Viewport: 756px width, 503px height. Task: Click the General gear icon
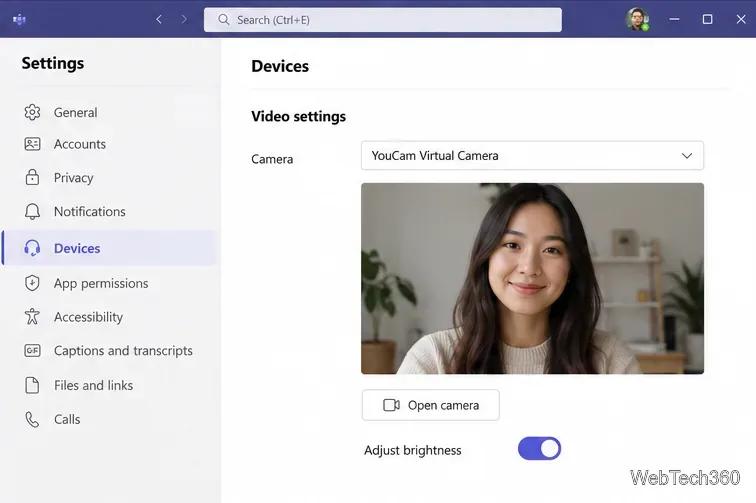pos(32,112)
